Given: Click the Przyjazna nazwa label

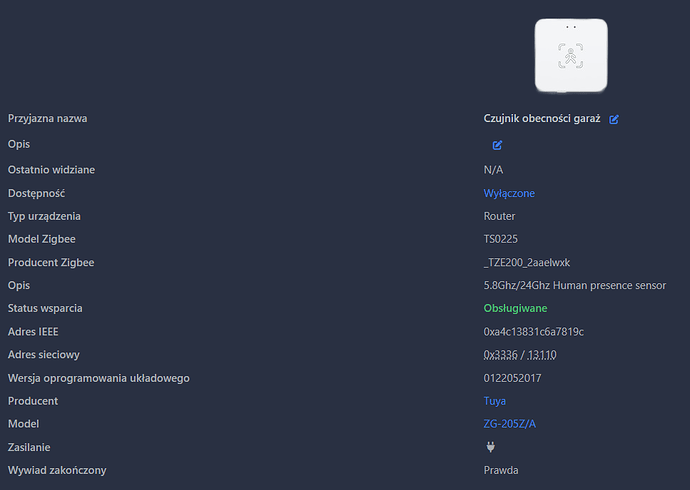Looking at the screenshot, I should (x=48, y=119).
